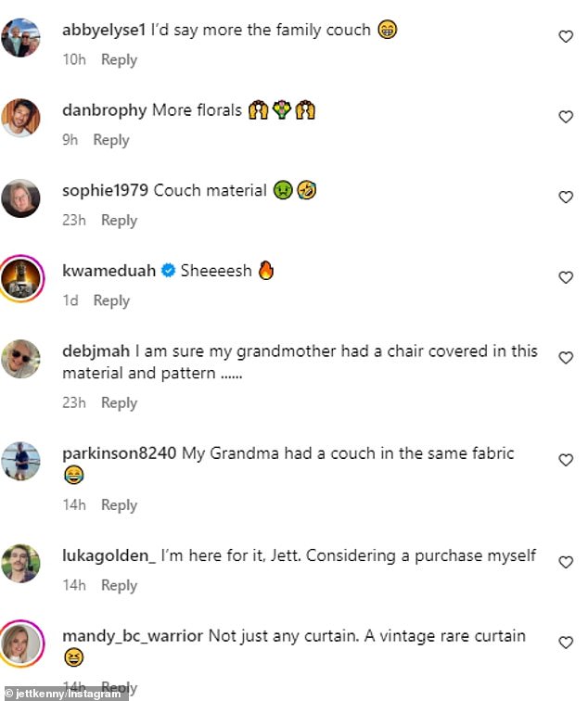Heart lukagolden_'s purchase comment
The height and width of the screenshot is (701, 588).
click(x=566, y=562)
